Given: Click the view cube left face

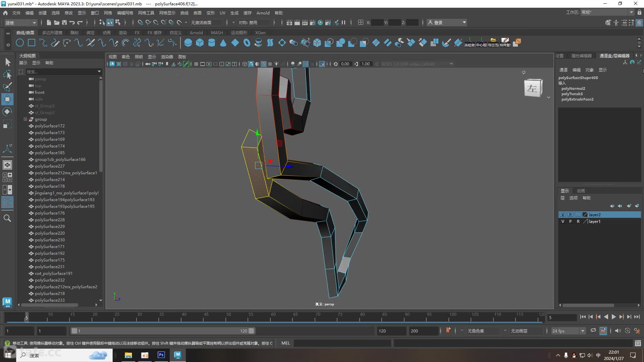Looking at the screenshot, I should pos(532,88).
